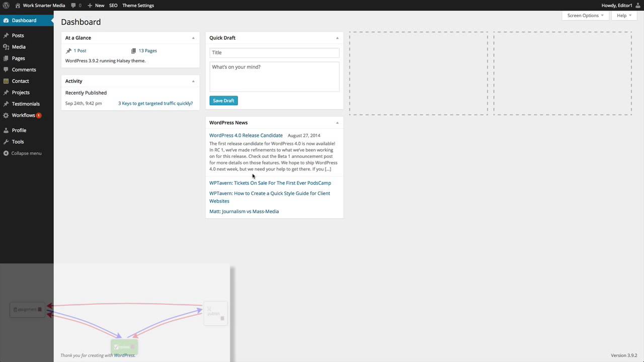Open Matt: Journalism vs Mass-Media link
Screen dimensions: 644x362
point(244,212)
